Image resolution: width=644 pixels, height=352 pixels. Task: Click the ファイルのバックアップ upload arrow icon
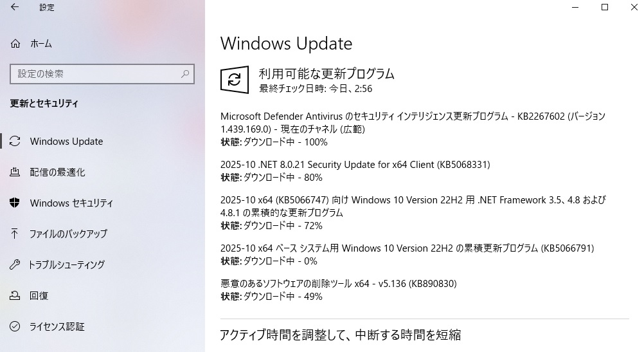pyautogui.click(x=15, y=234)
